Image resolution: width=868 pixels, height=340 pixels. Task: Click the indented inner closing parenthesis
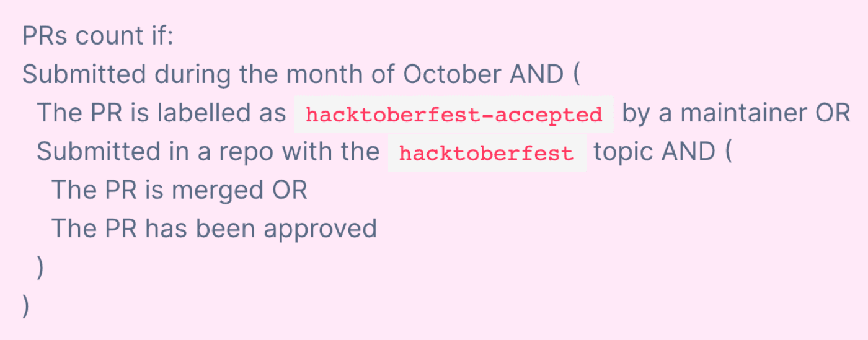pos(40,268)
